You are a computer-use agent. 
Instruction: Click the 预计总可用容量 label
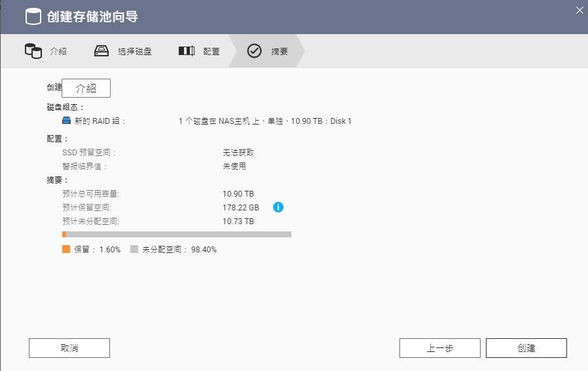click(x=91, y=194)
